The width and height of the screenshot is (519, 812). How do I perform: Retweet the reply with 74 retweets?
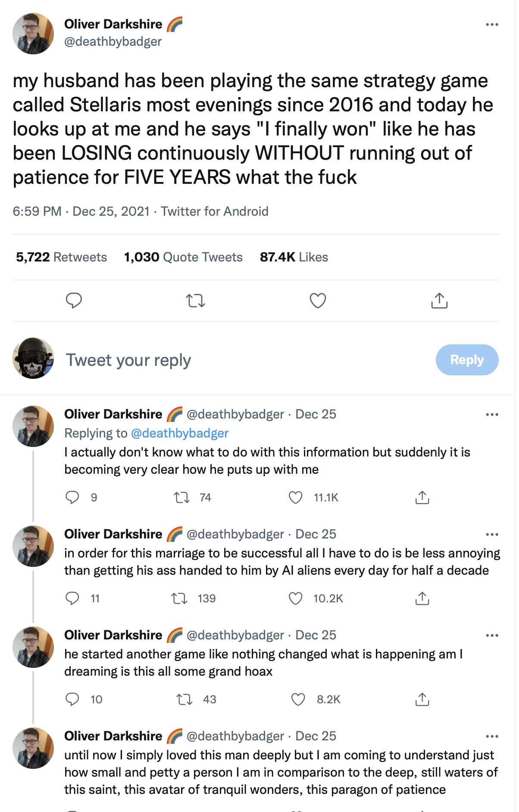pos(181,497)
